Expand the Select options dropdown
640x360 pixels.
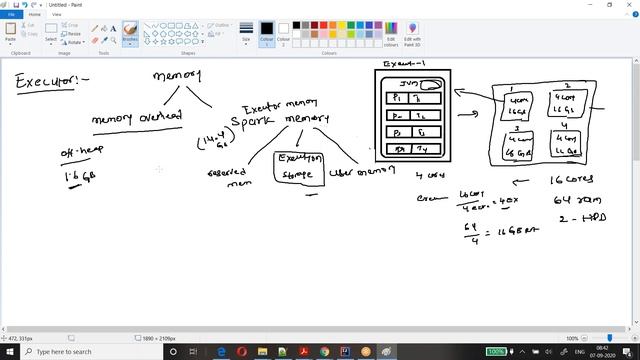[x=51, y=43]
